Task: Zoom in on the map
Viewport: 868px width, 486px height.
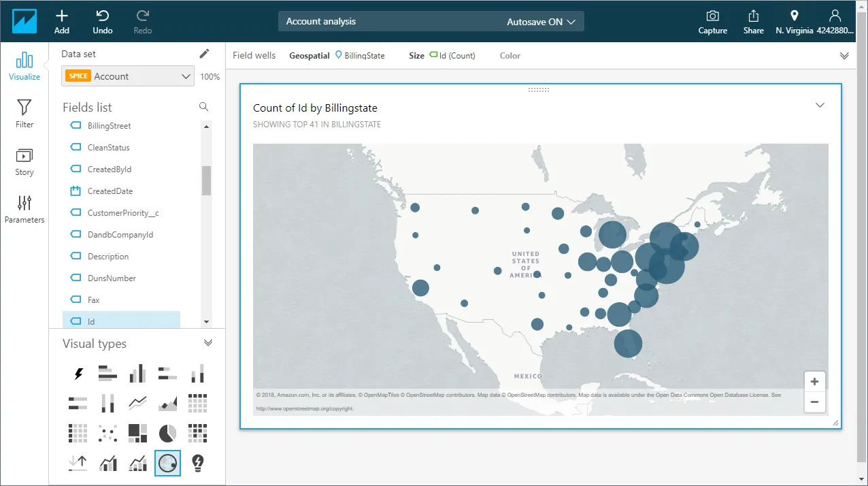Action: pyautogui.click(x=814, y=381)
